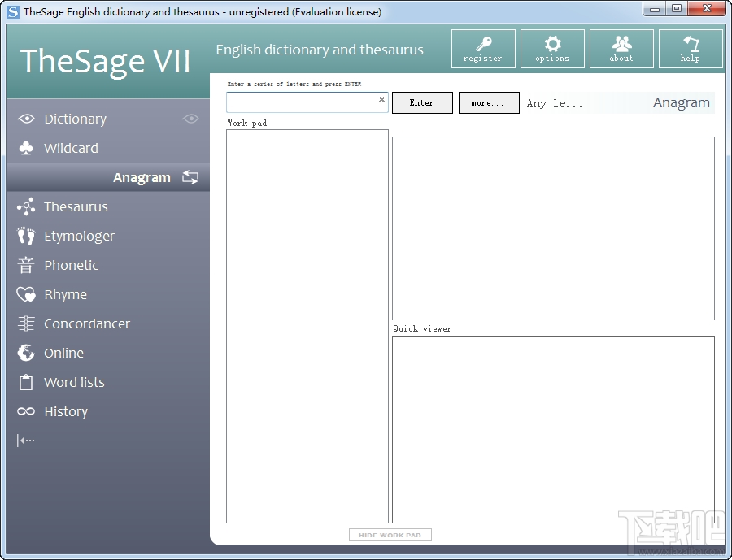Open the Any length dropdown
Image resolution: width=732 pixels, height=560 pixels.
click(556, 102)
